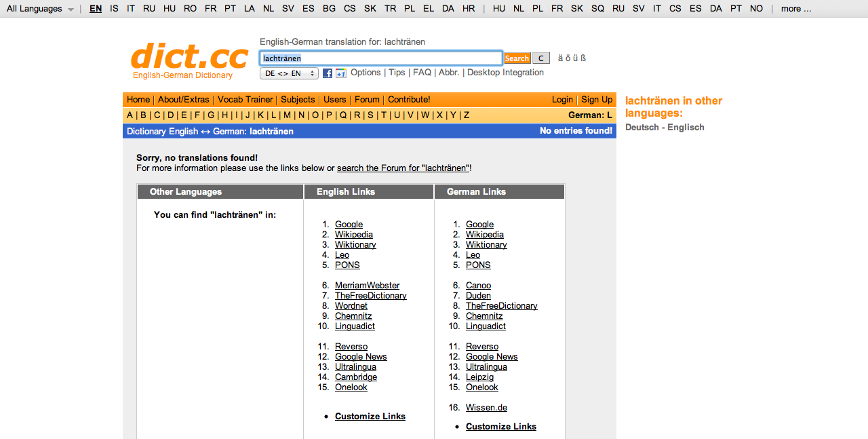The image size is (868, 439).
Task: Select the LA language in top bar
Action: pyautogui.click(x=250, y=9)
